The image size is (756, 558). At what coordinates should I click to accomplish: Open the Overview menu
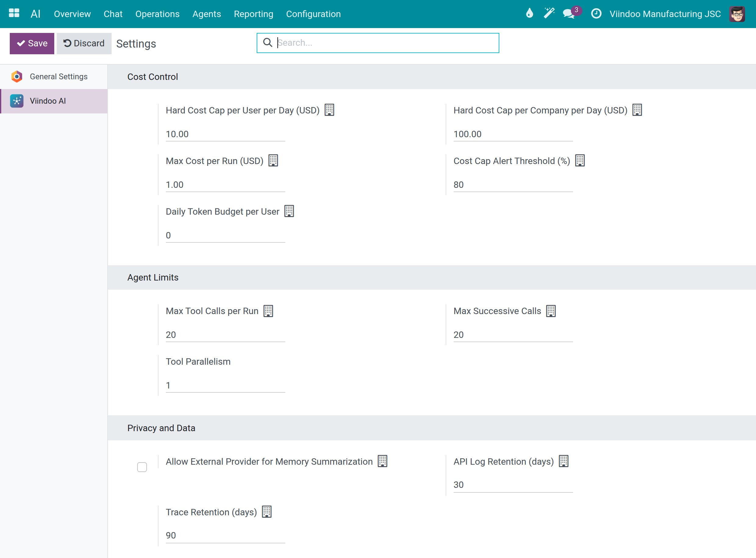(x=72, y=14)
